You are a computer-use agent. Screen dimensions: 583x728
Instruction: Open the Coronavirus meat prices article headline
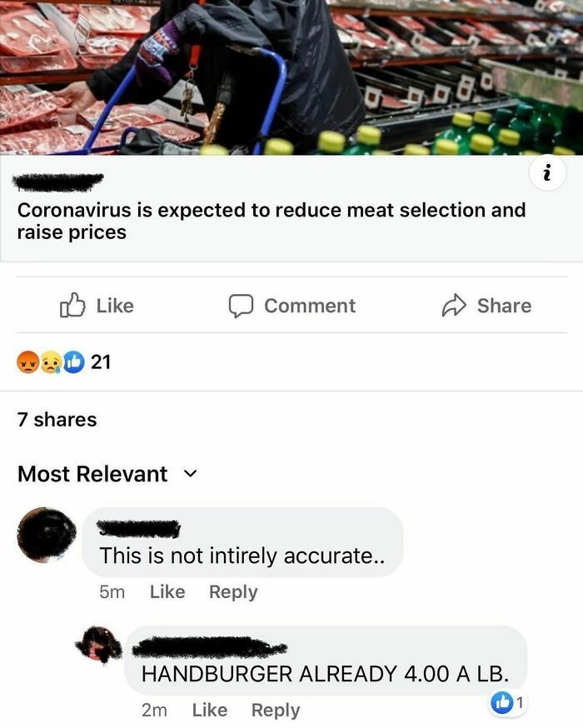tap(272, 221)
